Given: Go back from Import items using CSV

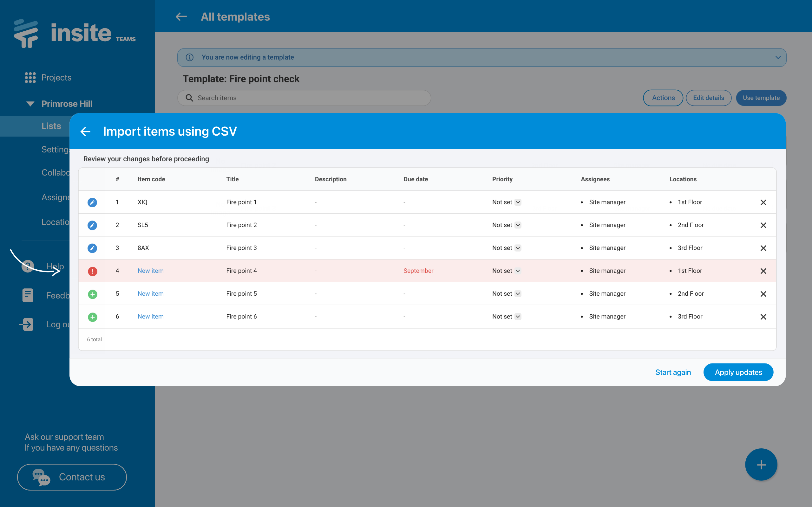Looking at the screenshot, I should point(86,132).
